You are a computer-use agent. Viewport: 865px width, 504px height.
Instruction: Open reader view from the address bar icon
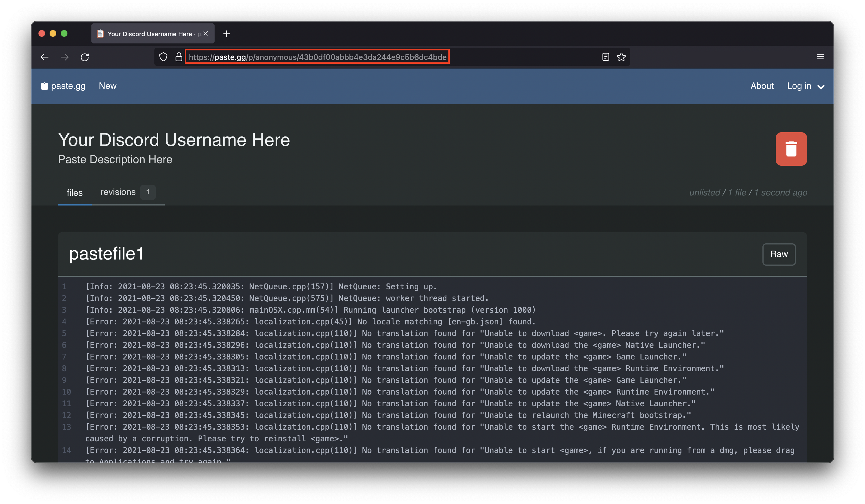pos(606,57)
